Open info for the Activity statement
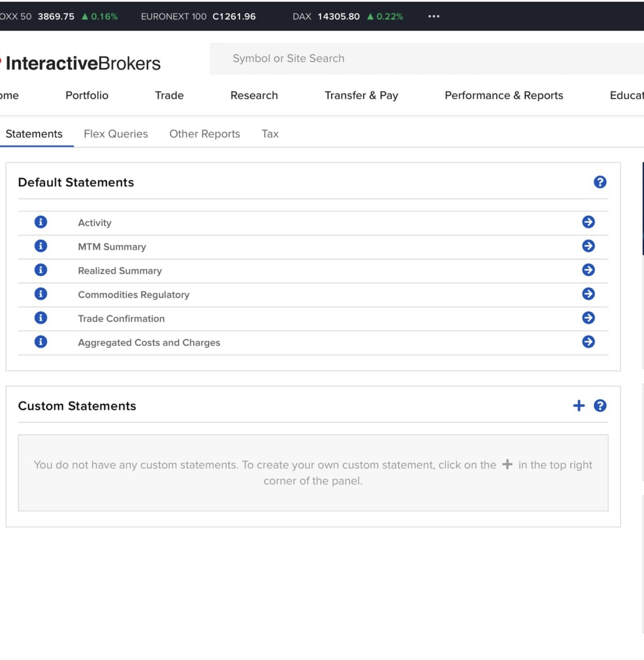Image resolution: width=644 pixels, height=660 pixels. click(x=41, y=222)
